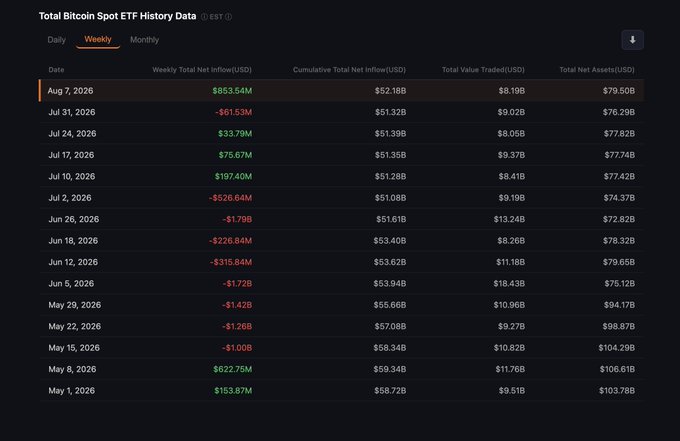The image size is (680, 441).
Task: Select the Jun 5, 2026 date cell
Action: (x=71, y=284)
